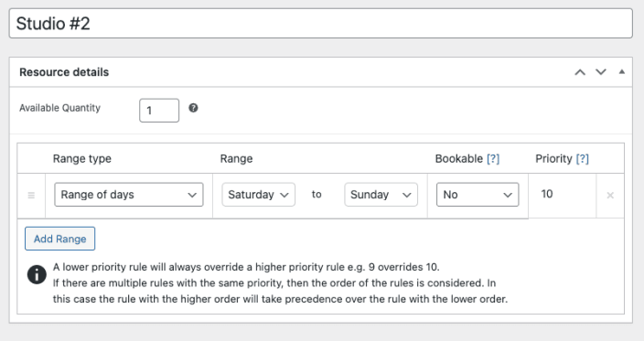Screen dimensions: 644x341
Task: Focus the Available Quantity input field
Action: point(159,111)
